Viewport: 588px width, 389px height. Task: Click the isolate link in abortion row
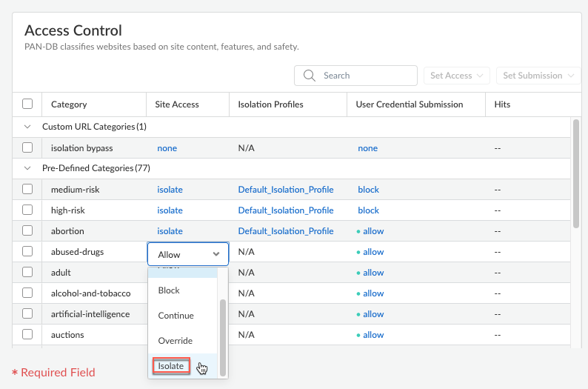click(170, 231)
